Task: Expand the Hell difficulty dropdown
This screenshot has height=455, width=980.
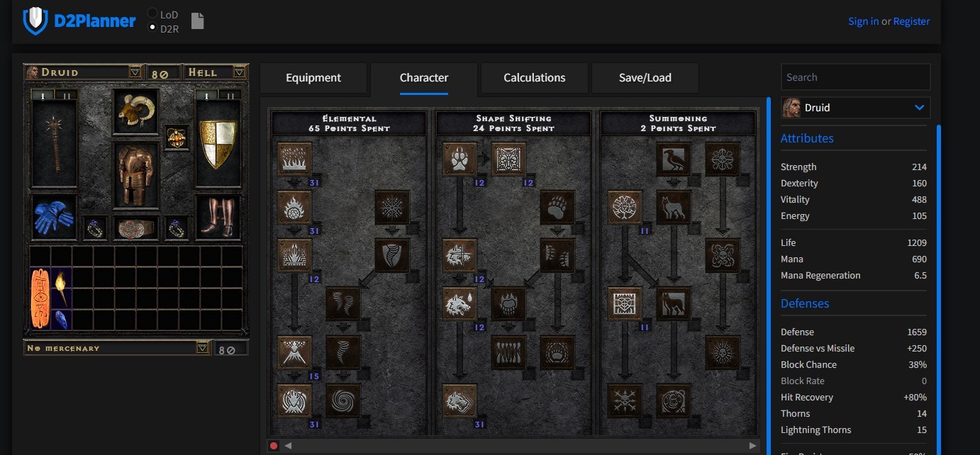Action: 239,72
